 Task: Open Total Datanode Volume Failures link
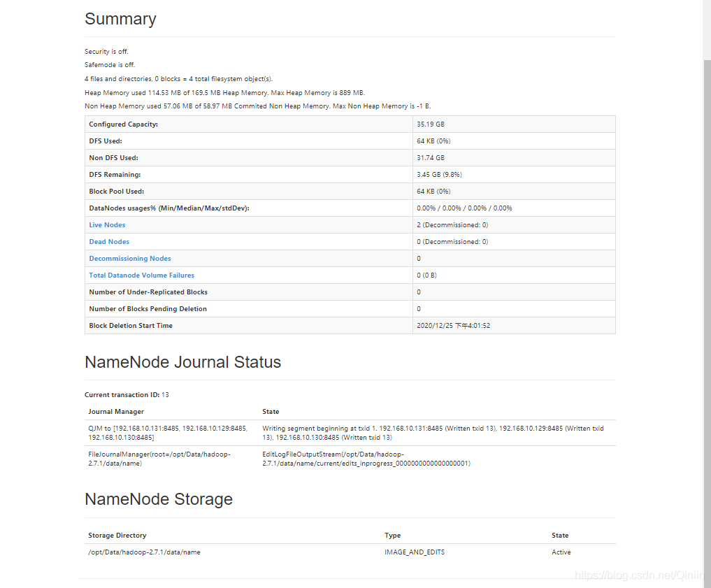click(141, 275)
